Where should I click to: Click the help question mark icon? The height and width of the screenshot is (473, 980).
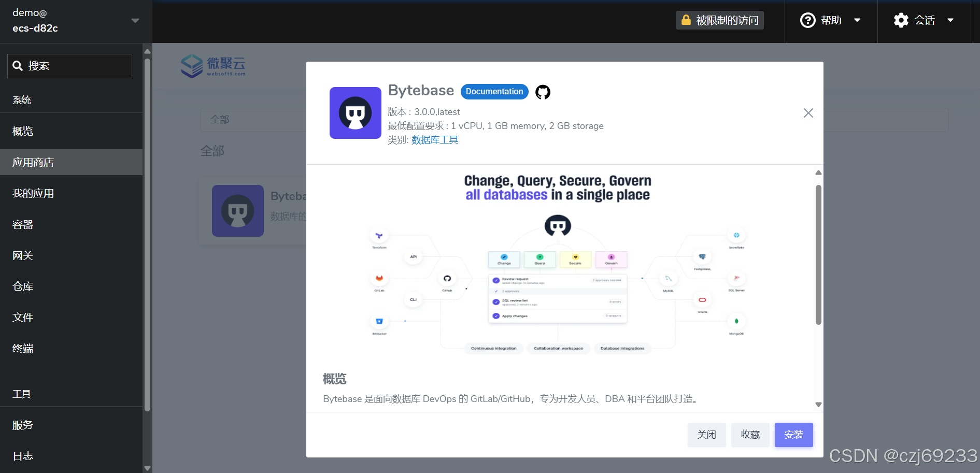(x=807, y=20)
